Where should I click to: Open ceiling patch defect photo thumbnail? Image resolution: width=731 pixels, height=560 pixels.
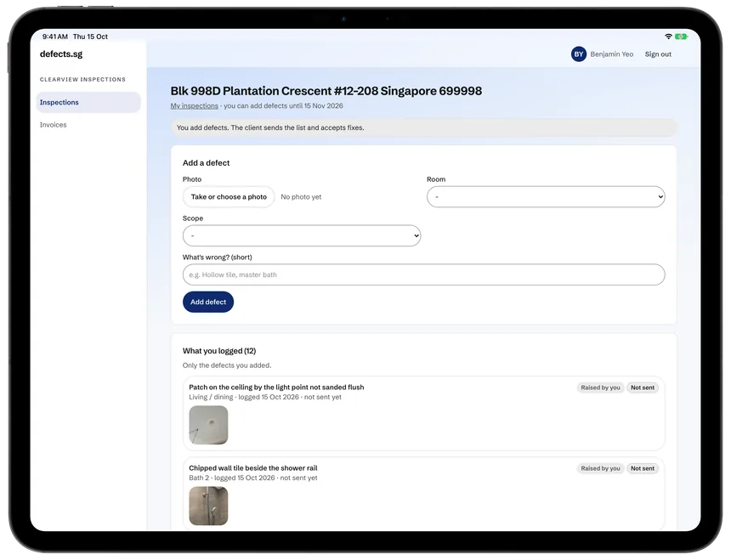[208, 425]
